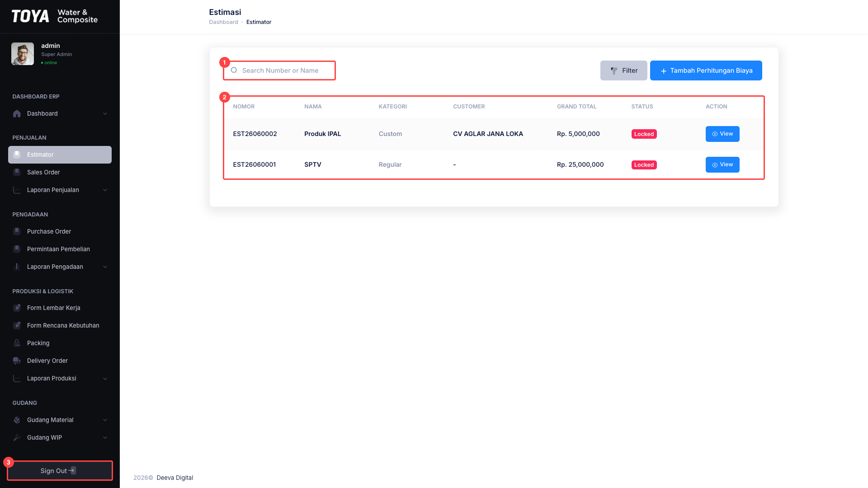Click the Laporan Produksi chart icon

pyautogui.click(x=17, y=378)
